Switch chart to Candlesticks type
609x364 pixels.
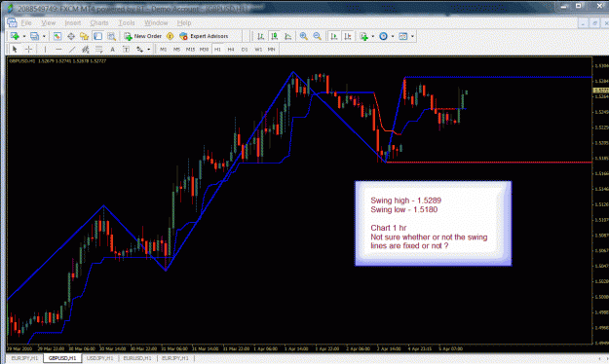tap(274, 36)
